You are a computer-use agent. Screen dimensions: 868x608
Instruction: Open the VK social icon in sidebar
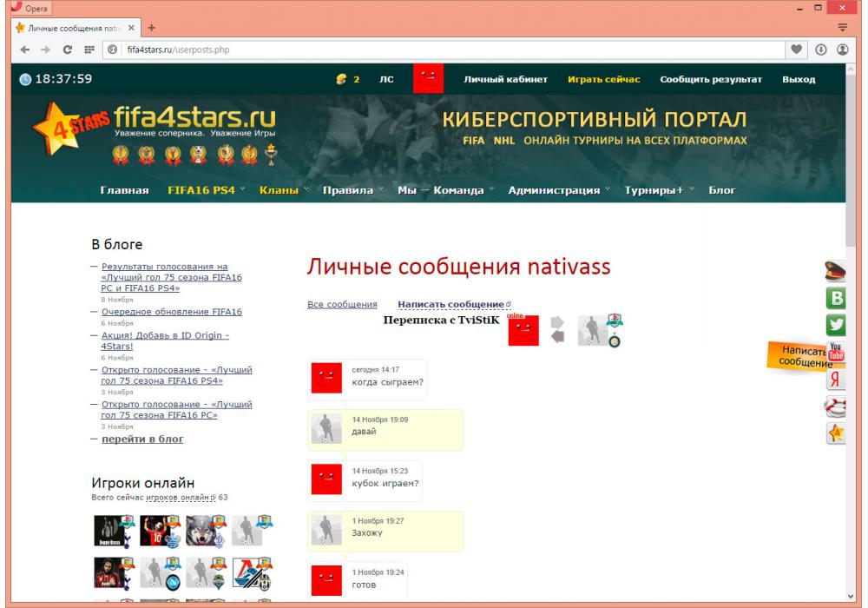[837, 300]
